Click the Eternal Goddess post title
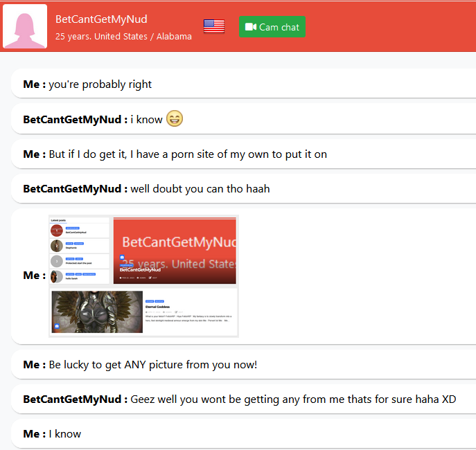Screen dimensions: 476x450 159,307
